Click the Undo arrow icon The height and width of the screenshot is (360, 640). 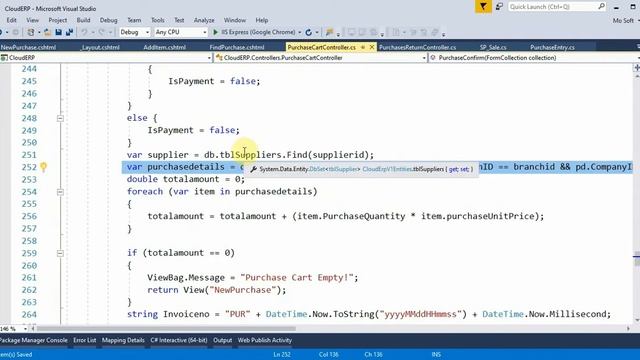click(84, 32)
